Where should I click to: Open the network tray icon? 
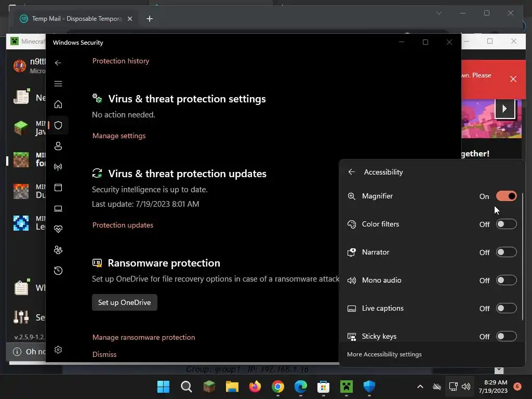coord(453,387)
